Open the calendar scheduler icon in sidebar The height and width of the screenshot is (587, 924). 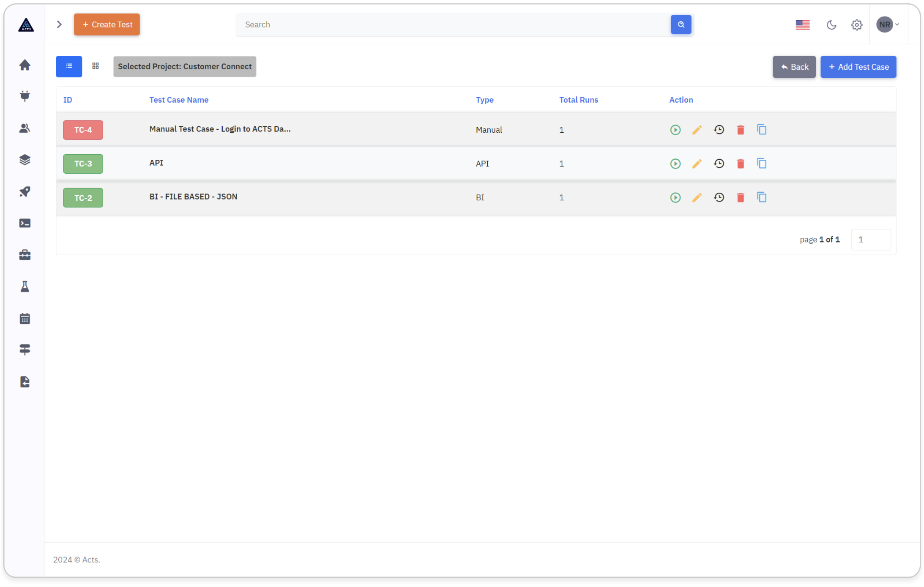coord(25,318)
